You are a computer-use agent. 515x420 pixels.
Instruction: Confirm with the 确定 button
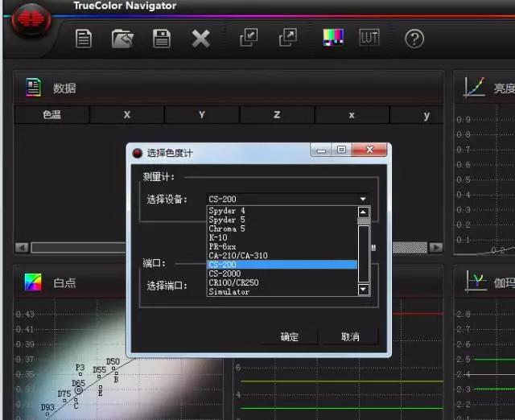[x=290, y=336]
